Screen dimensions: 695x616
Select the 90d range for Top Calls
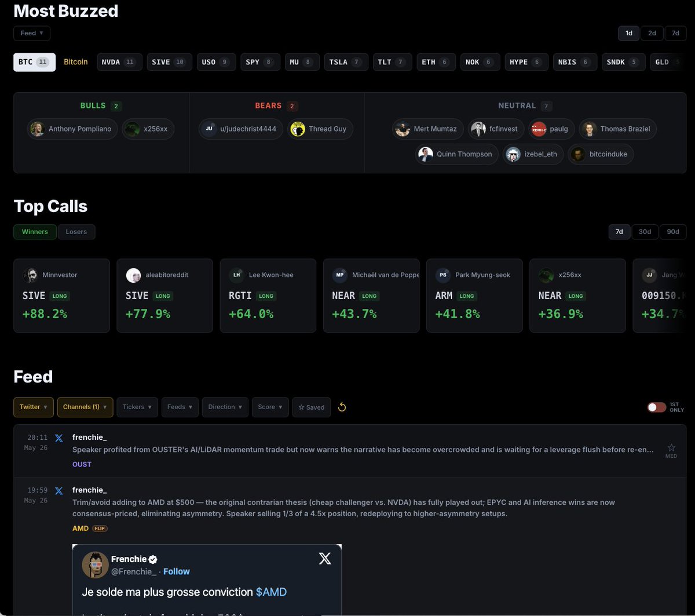pos(673,232)
